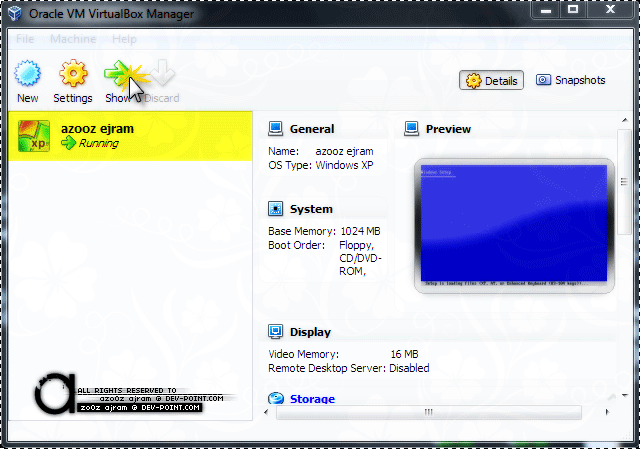
Task: Open the File menu
Action: coord(25,39)
